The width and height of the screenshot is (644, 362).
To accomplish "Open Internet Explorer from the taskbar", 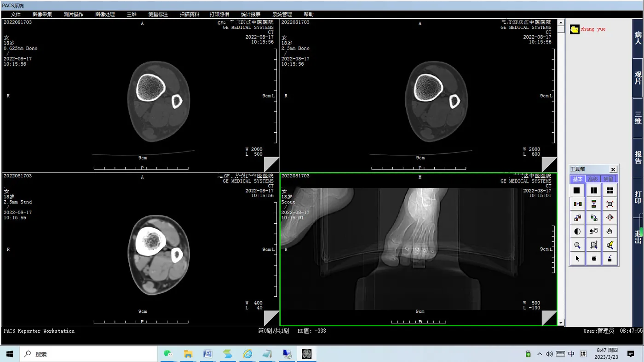I will pyautogui.click(x=247, y=354).
